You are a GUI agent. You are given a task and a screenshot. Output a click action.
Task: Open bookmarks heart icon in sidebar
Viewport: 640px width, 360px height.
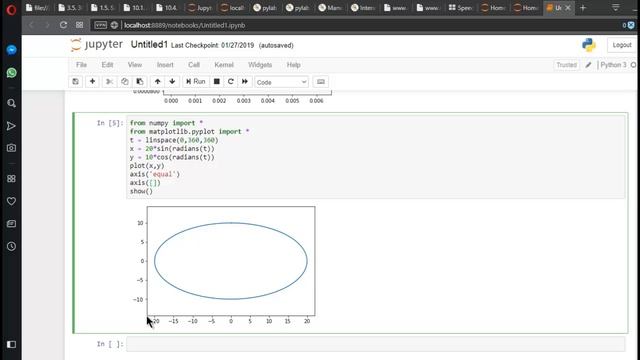click(11, 201)
